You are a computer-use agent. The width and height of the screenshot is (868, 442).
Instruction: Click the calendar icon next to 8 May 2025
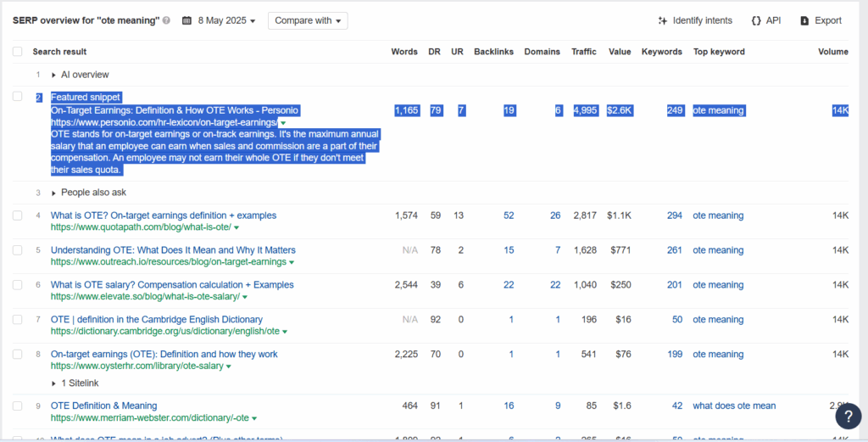coord(186,21)
